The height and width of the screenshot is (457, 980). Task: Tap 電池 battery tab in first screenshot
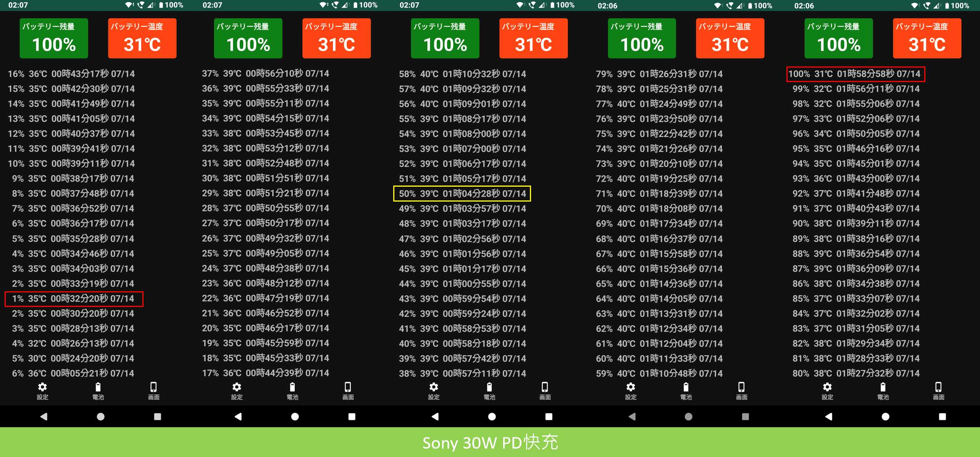(x=98, y=391)
